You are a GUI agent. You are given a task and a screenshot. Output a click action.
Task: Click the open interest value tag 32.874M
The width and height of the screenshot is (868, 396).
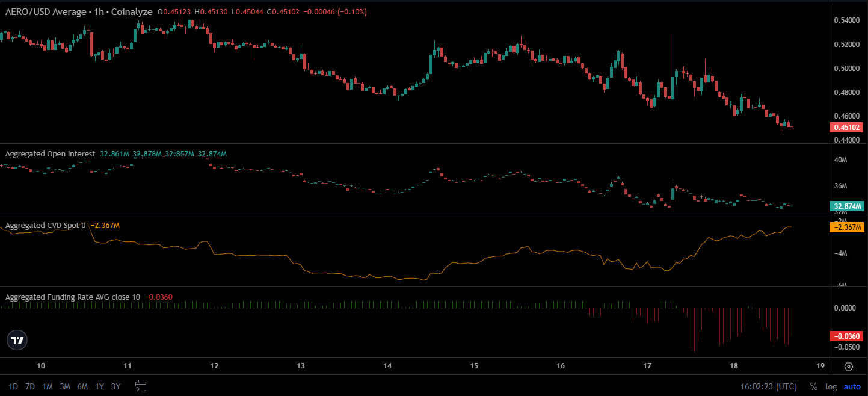point(847,206)
